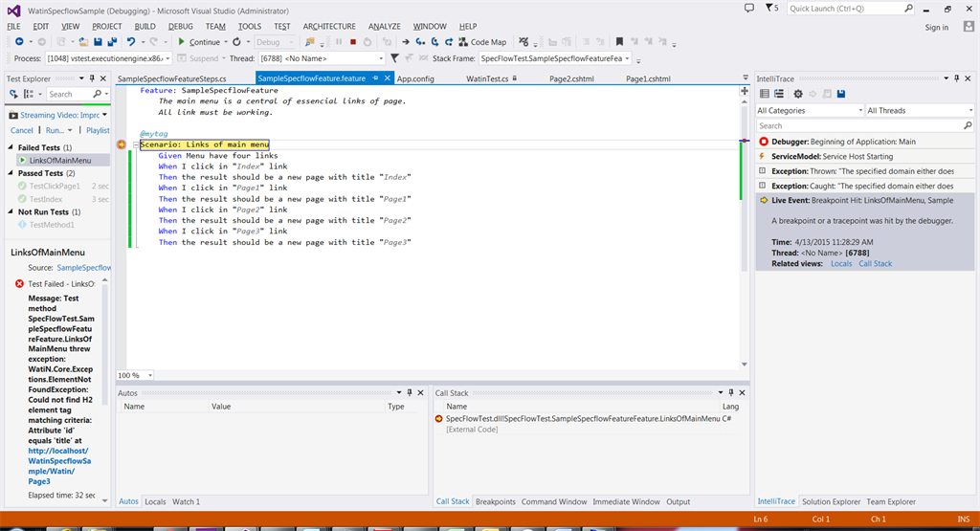The width and height of the screenshot is (980, 531).
Task: Click Cancel in Test Explorer
Action: pyautogui.click(x=21, y=130)
